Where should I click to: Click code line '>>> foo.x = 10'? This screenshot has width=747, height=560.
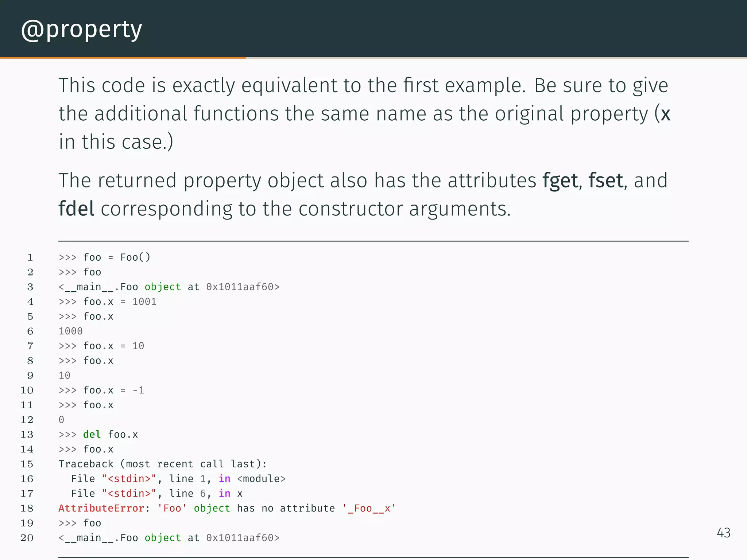[x=101, y=346]
